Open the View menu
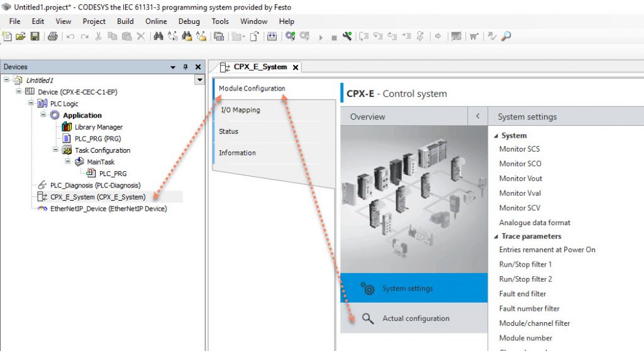This screenshot has width=644, height=351. click(64, 21)
